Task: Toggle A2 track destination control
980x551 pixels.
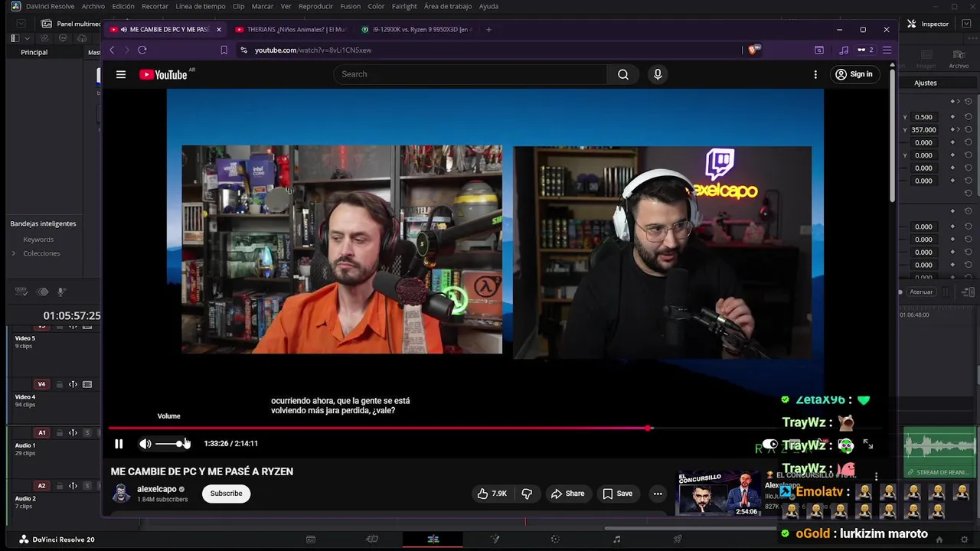Action: [42, 486]
